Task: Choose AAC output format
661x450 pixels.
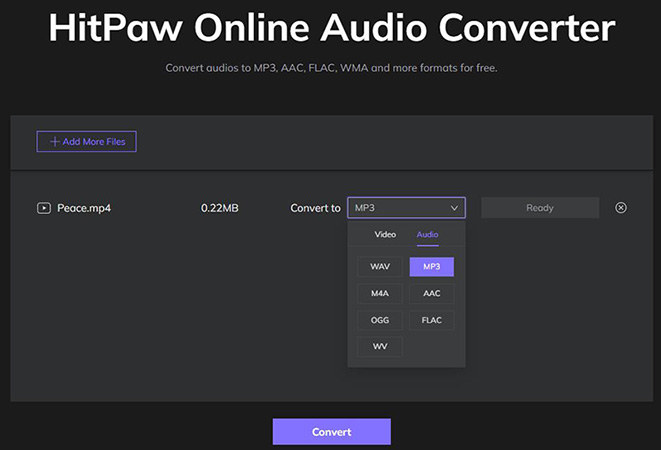Action: point(432,294)
